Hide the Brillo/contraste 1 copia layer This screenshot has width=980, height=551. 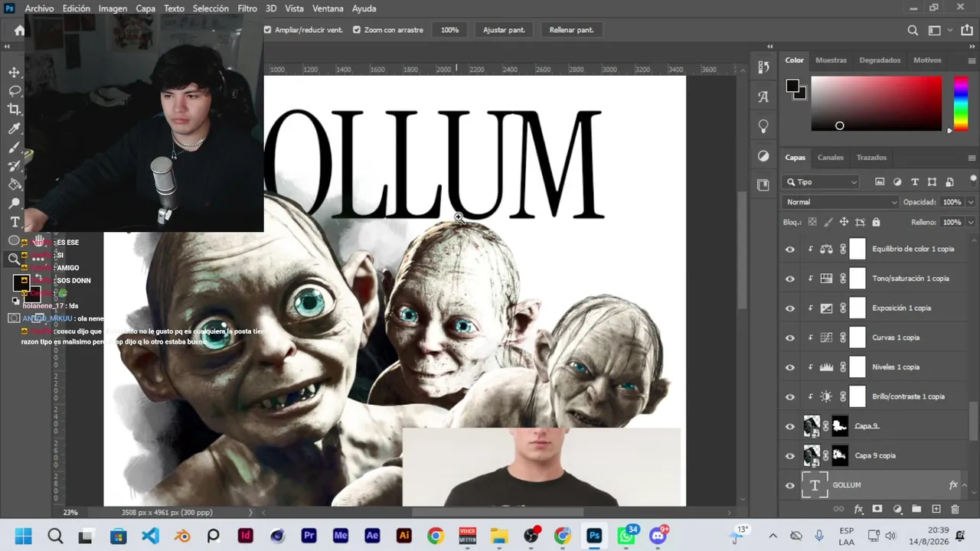790,396
